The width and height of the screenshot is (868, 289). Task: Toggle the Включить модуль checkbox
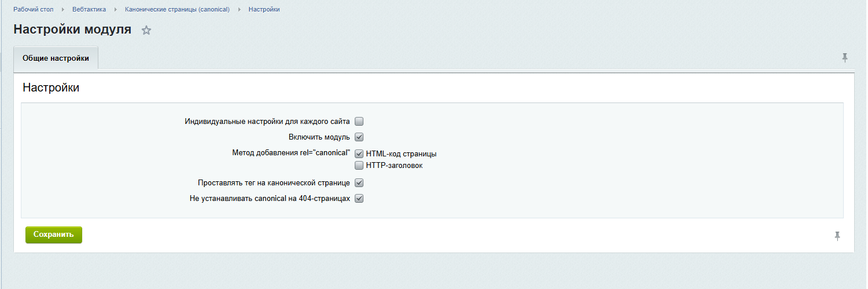(x=359, y=137)
